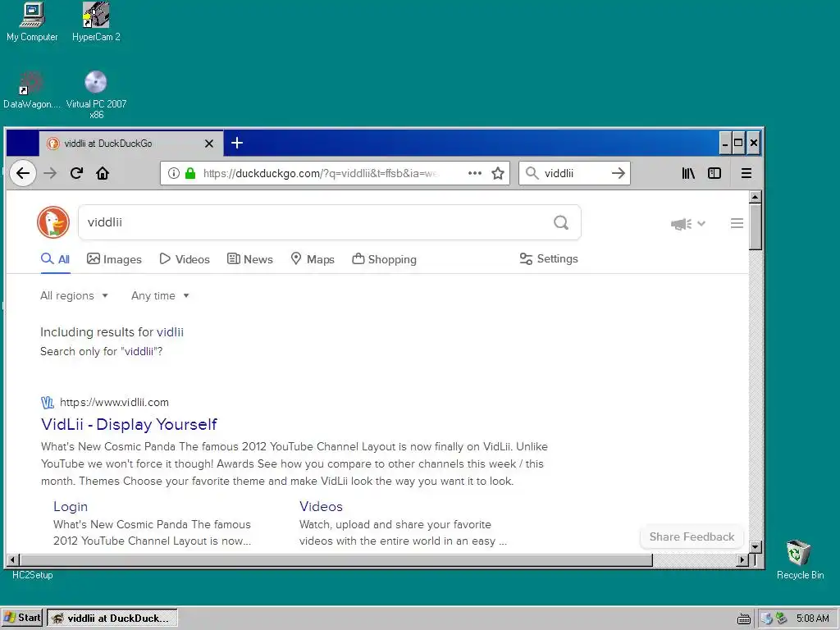Open the megaphone spread-the-word icon
840x630 pixels.
tap(681, 223)
